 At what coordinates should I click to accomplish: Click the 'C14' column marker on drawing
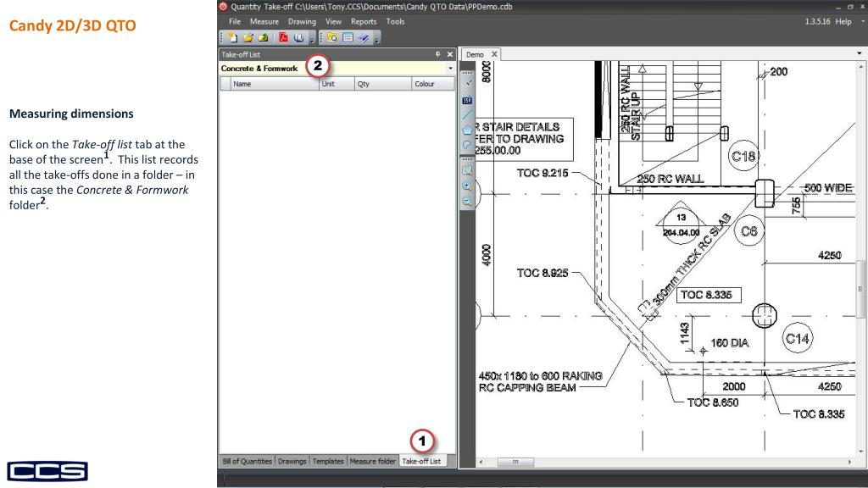[x=797, y=338]
